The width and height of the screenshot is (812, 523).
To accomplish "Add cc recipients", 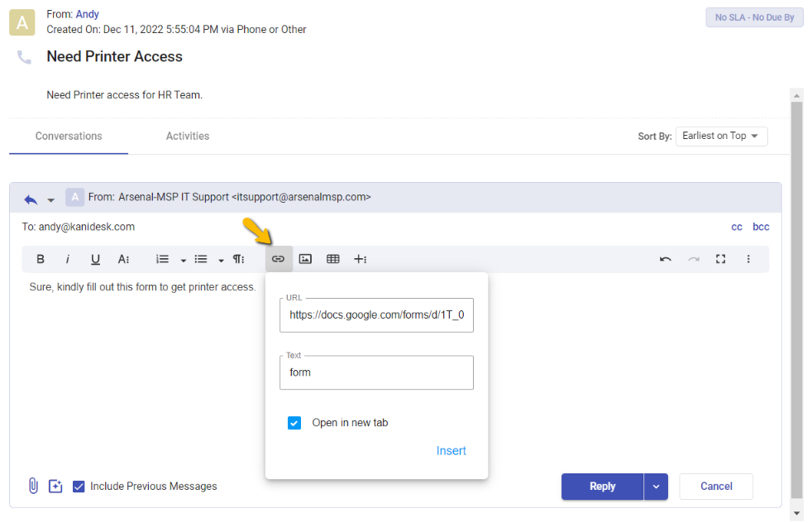I will (737, 227).
